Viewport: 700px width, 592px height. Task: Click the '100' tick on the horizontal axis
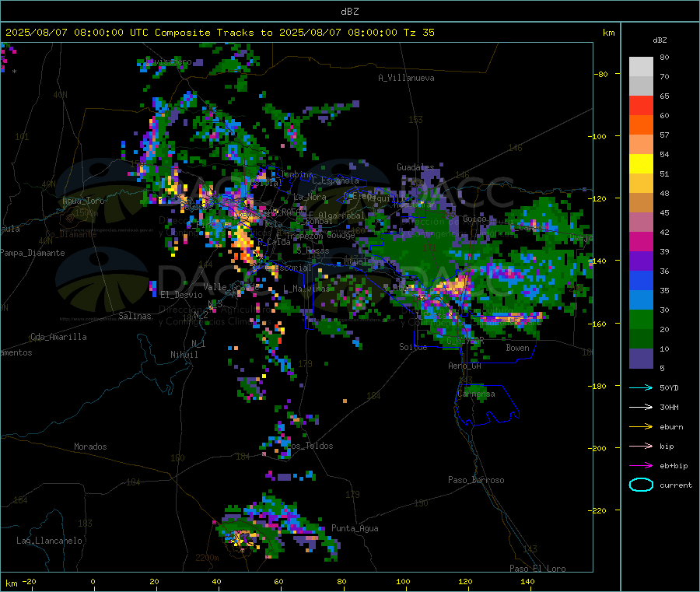click(403, 582)
